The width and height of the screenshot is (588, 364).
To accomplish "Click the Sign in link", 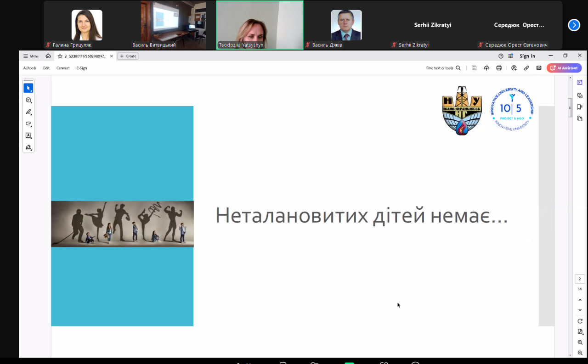I will tap(527, 56).
